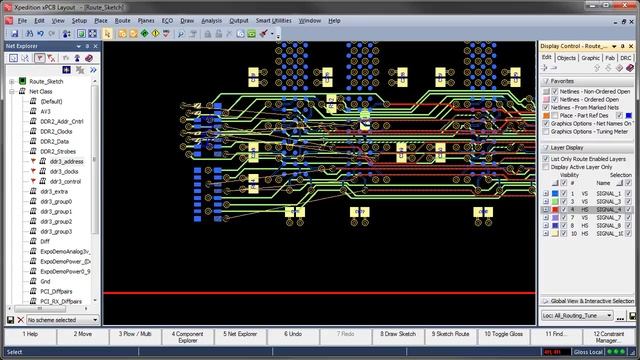Screen dimensions: 640x360
Task: Select the PCI_Diffpairs net class
Action: tap(56, 291)
